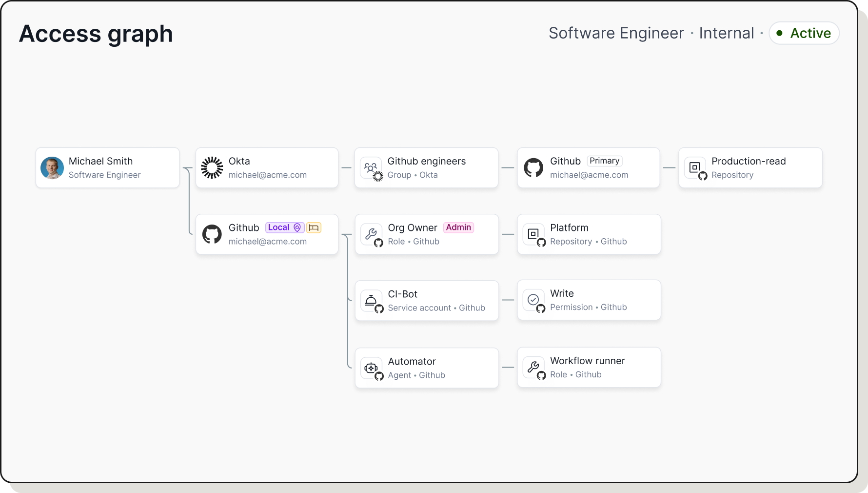Click the Okta loader icon on Okta node
868x493 pixels.
tap(212, 167)
